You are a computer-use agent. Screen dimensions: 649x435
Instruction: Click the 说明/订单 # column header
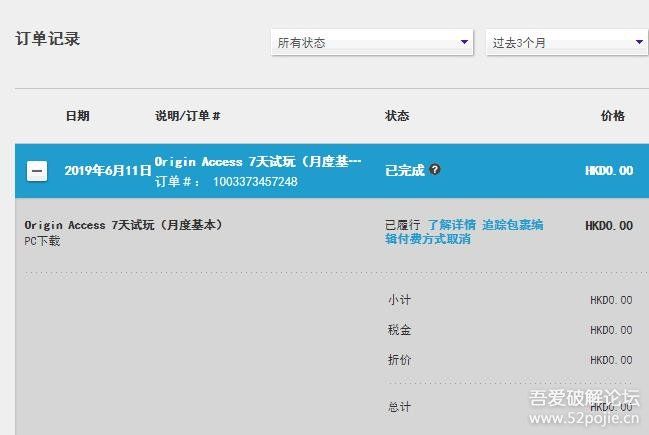pyautogui.click(x=187, y=116)
